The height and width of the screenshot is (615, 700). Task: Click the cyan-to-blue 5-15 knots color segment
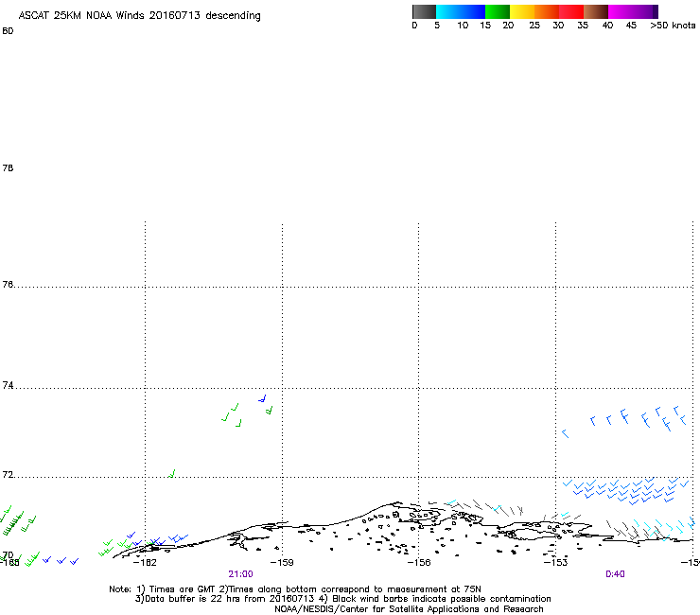(461, 11)
